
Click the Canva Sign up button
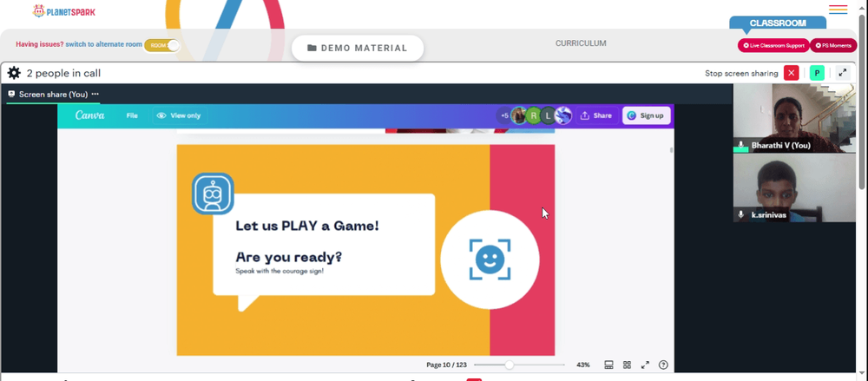pos(646,115)
